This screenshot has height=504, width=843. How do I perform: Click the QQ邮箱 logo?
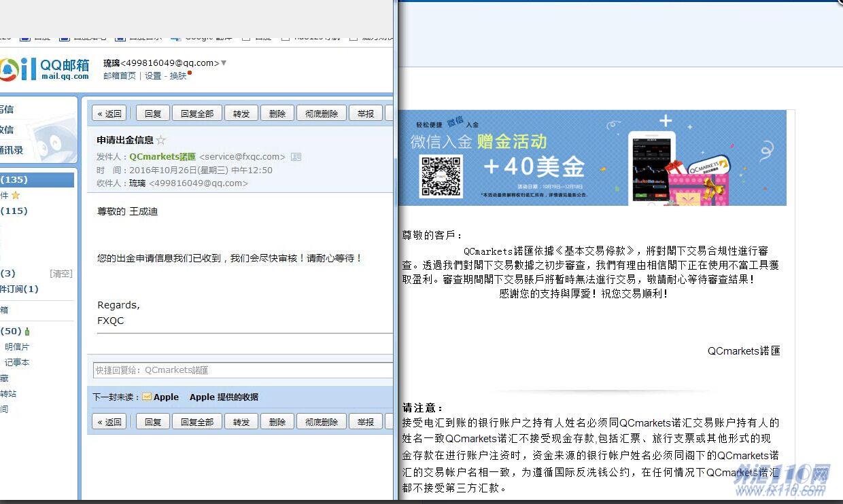click(x=45, y=69)
